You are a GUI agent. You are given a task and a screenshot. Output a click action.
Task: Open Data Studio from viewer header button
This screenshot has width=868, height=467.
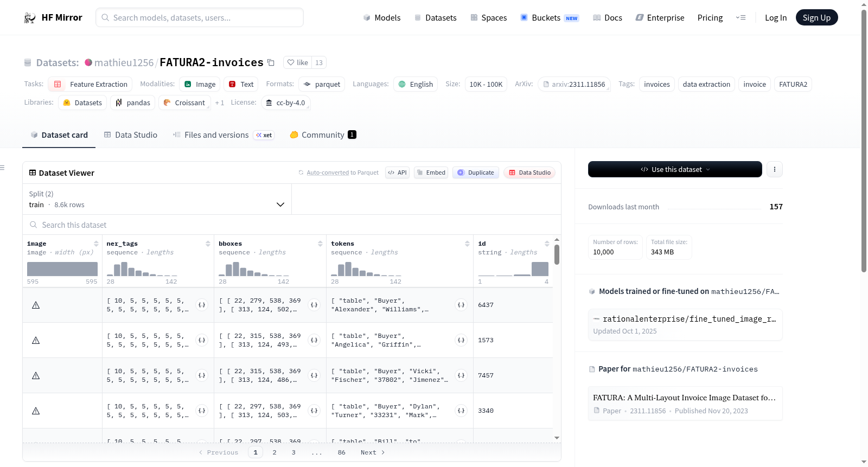pyautogui.click(x=529, y=172)
